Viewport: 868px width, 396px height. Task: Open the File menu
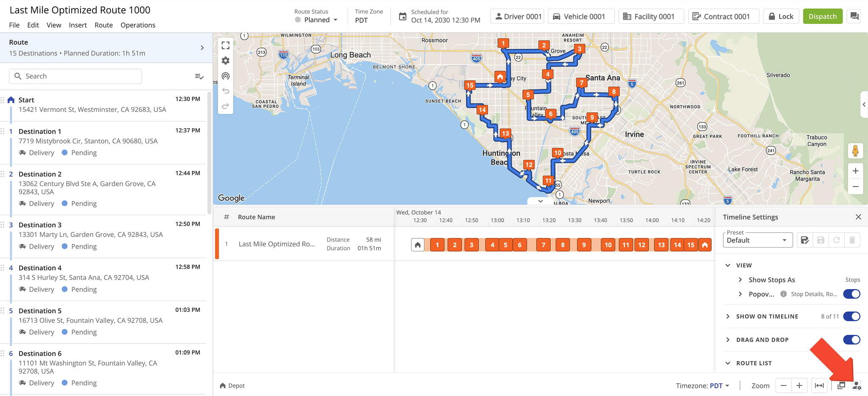click(x=14, y=25)
